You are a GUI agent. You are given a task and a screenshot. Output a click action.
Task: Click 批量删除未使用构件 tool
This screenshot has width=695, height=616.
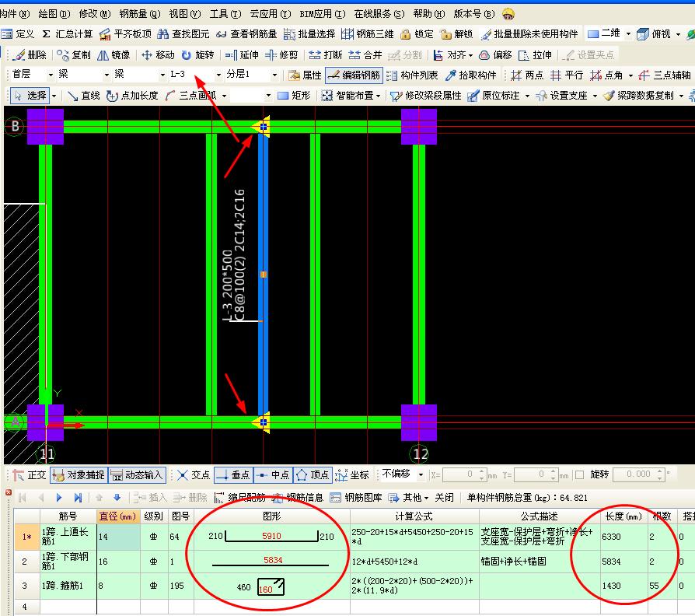(529, 33)
